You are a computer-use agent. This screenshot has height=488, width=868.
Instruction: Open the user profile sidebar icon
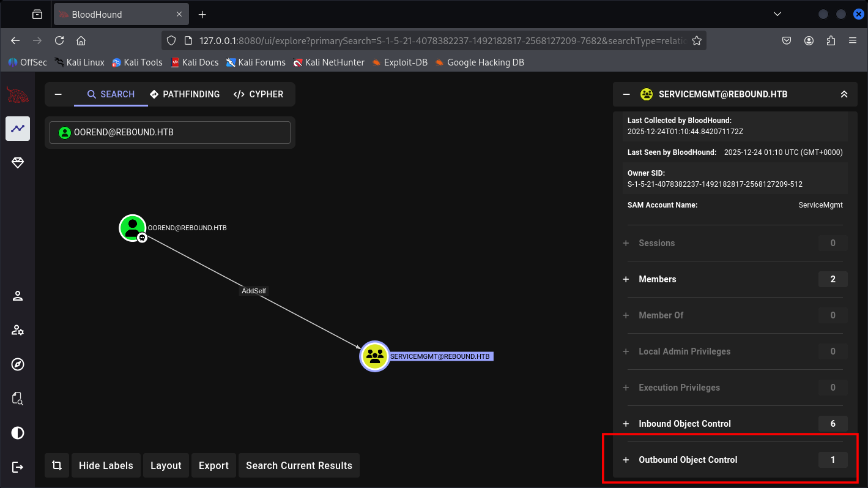(x=18, y=296)
